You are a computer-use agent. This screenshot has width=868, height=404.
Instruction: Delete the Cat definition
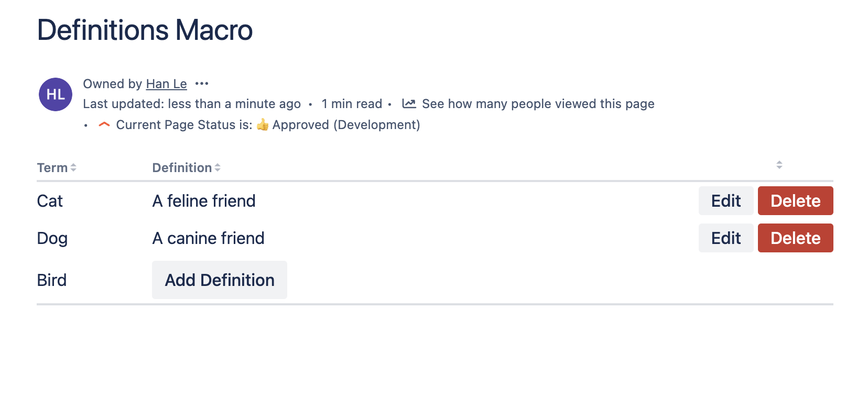tap(795, 201)
